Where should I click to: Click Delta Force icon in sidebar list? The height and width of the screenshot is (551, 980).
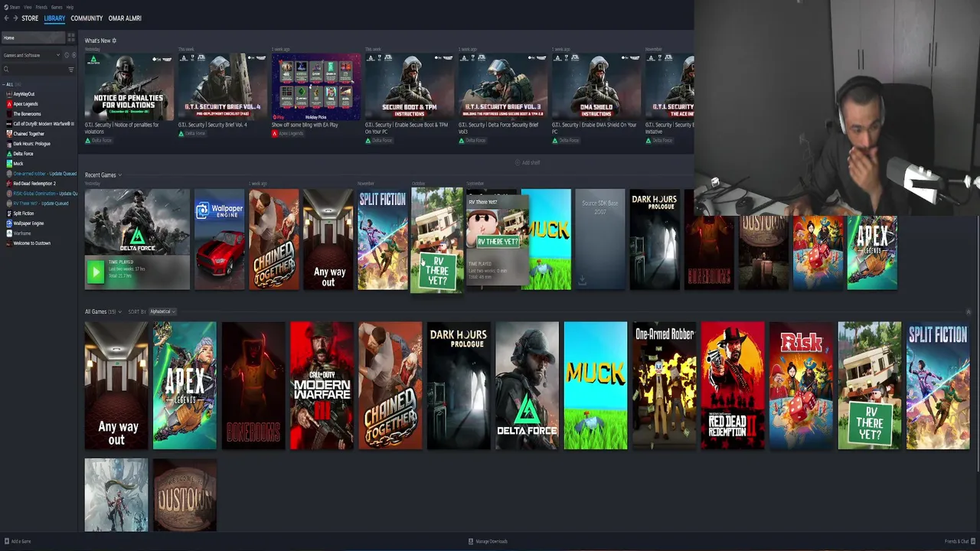click(x=9, y=154)
